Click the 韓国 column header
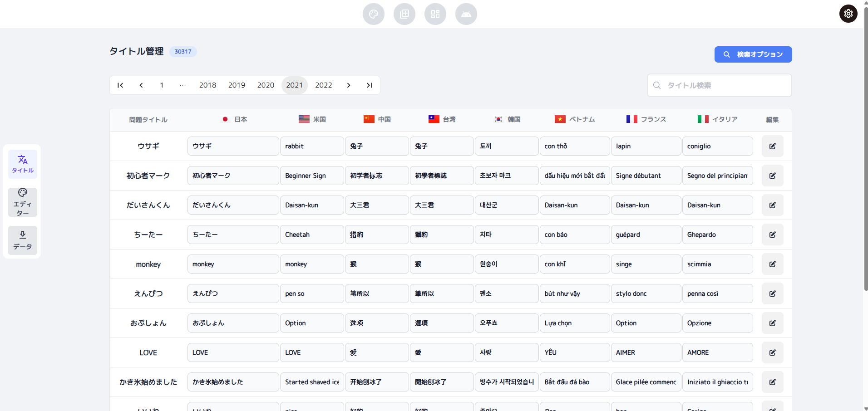 (x=507, y=119)
